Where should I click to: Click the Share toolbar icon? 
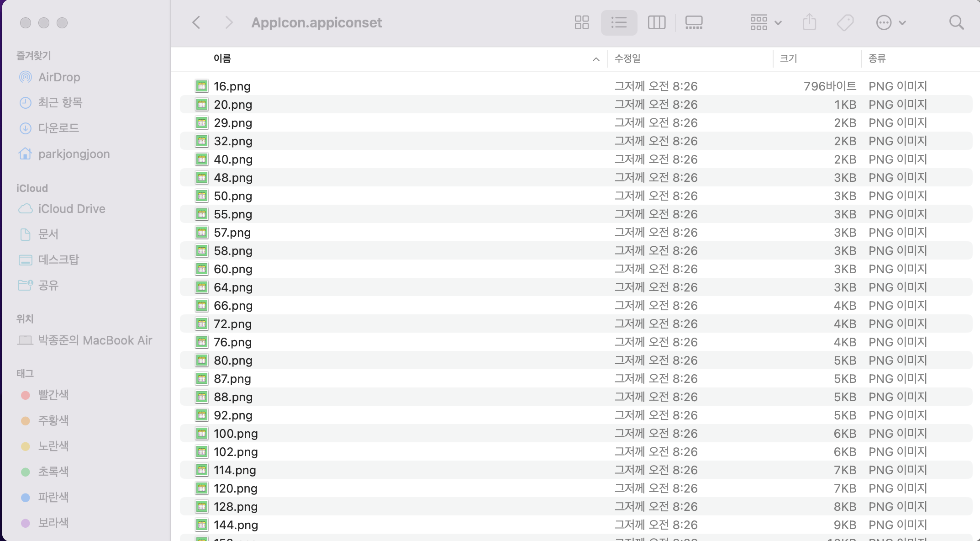[809, 22]
